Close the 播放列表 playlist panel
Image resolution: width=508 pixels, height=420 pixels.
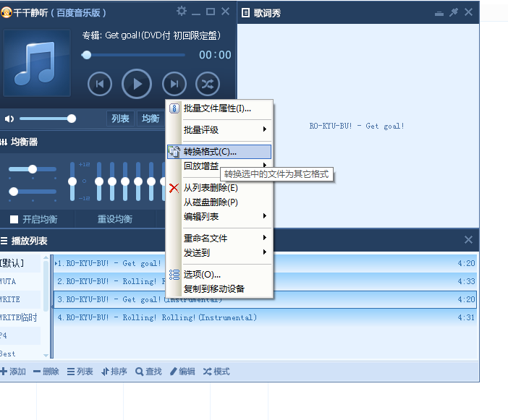point(468,240)
